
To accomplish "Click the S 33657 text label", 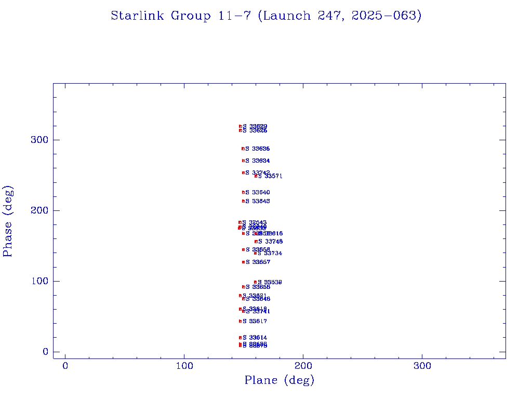I will click(258, 262).
